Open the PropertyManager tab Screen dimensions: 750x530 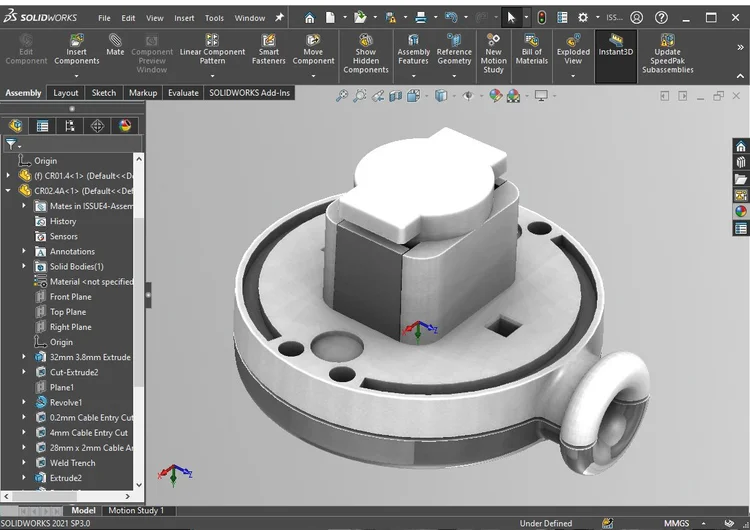click(x=43, y=126)
